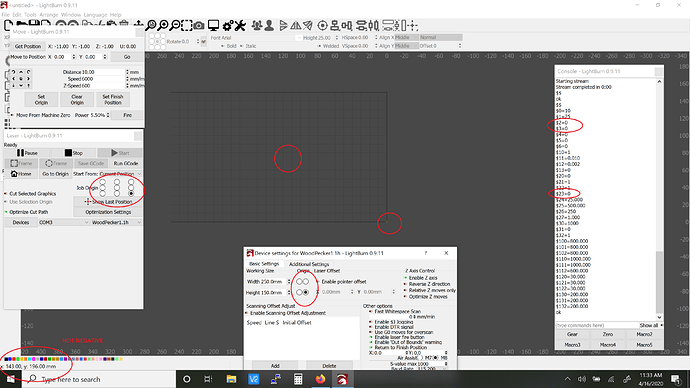Viewport: 690px width, 388px height.
Task: Click the Console command input field
Action: pos(596,325)
